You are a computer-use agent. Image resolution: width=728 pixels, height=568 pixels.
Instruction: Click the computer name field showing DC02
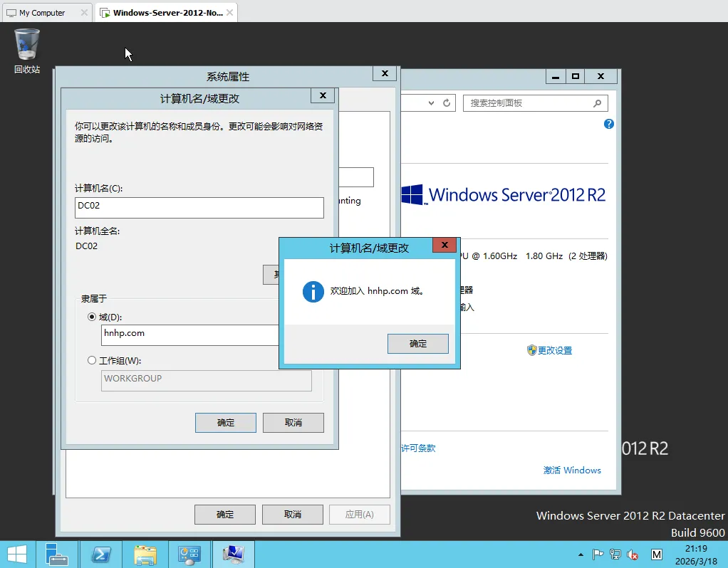[x=199, y=208]
